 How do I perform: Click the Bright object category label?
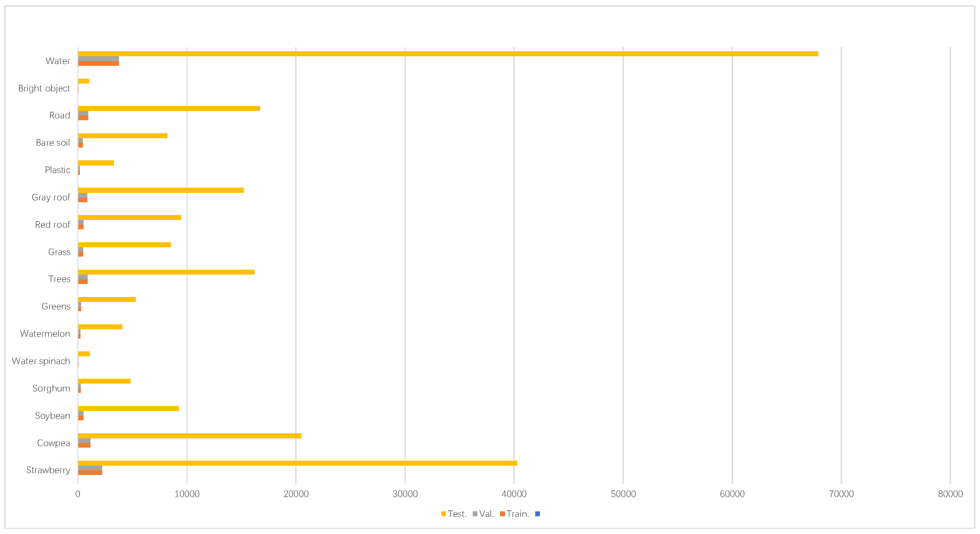coord(44,88)
